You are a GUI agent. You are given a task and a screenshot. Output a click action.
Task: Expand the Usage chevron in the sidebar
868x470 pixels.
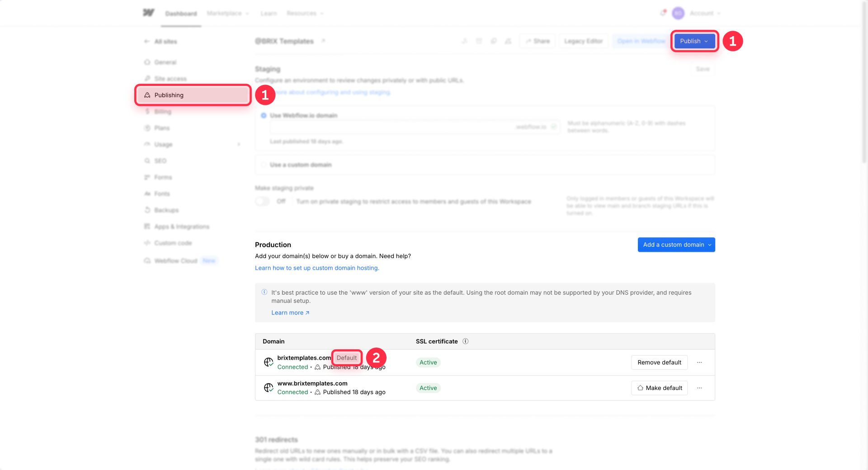239,145
